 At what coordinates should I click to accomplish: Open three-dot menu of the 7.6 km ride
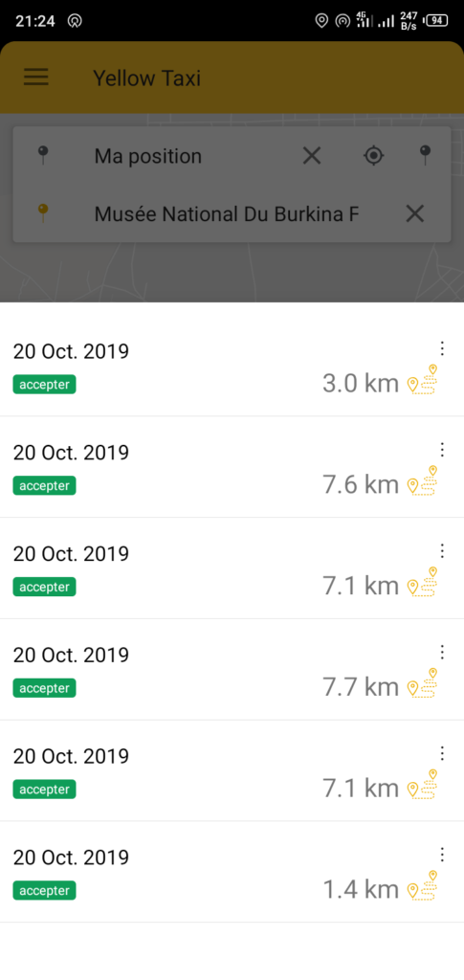coord(442,450)
